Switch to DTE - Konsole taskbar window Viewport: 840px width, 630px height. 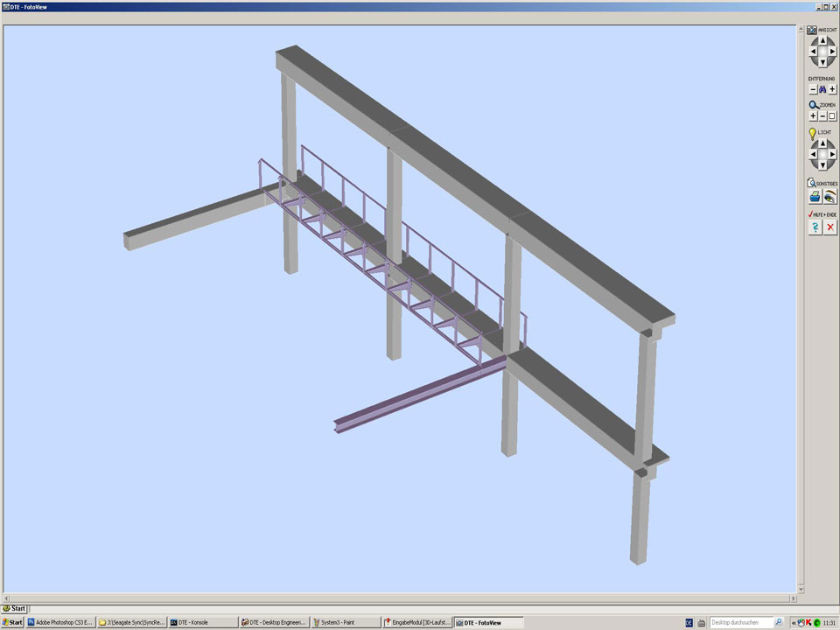coord(201,622)
